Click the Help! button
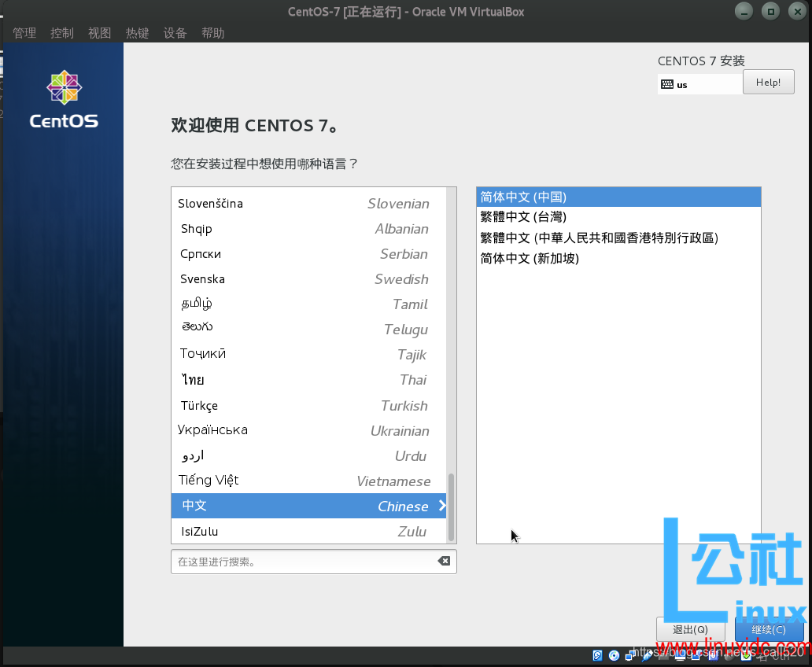Screen dimensions: 812x667 coord(769,82)
